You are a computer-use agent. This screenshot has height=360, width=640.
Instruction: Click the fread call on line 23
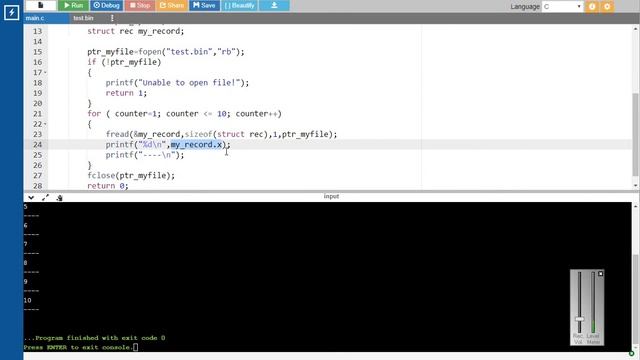tap(221, 134)
